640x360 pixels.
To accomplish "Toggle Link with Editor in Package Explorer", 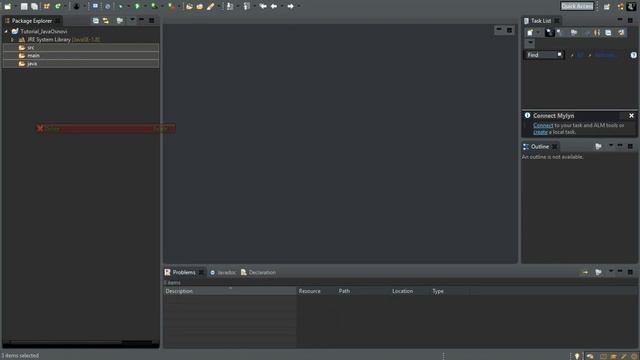I will tap(106, 20).
